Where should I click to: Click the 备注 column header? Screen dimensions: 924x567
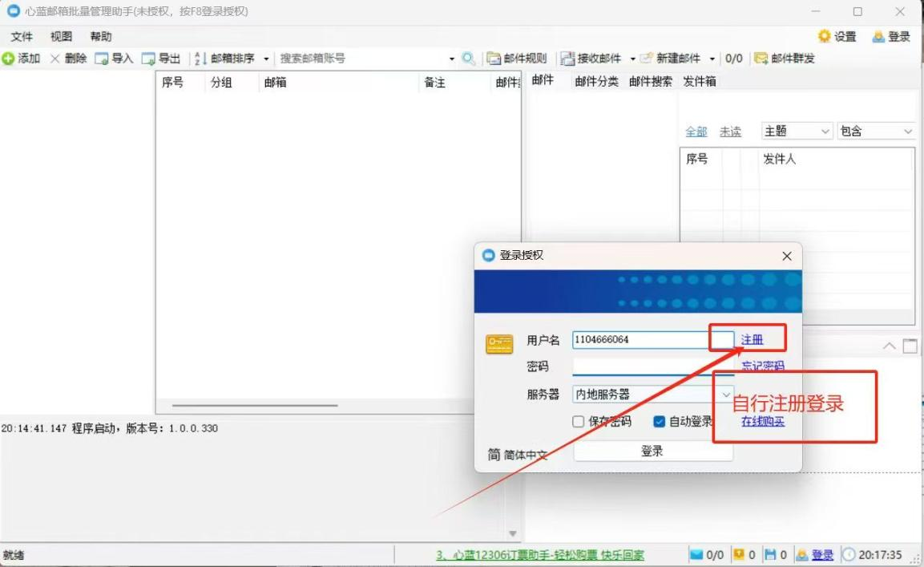(x=435, y=83)
